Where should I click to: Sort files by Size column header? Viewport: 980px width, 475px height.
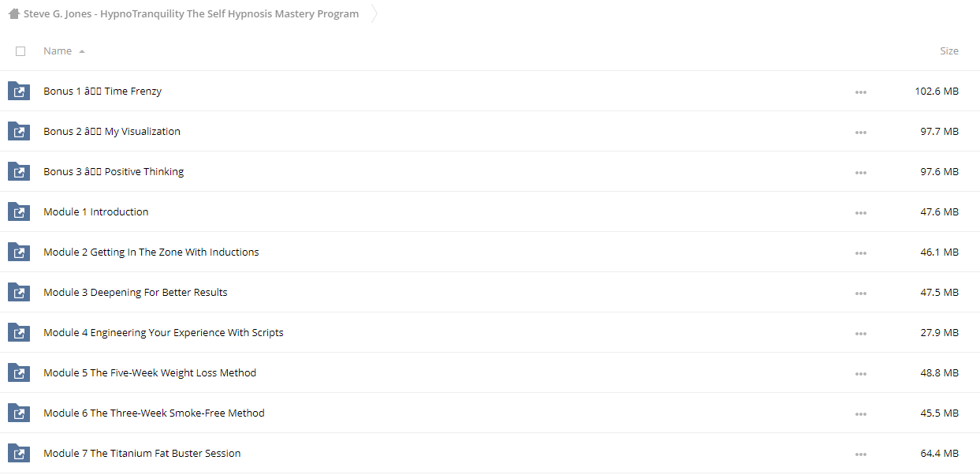(x=949, y=50)
